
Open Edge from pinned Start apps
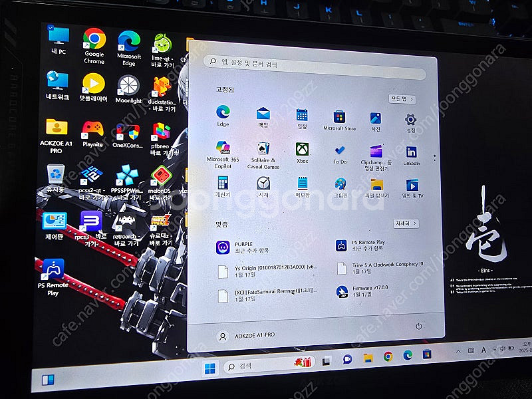[223, 116]
